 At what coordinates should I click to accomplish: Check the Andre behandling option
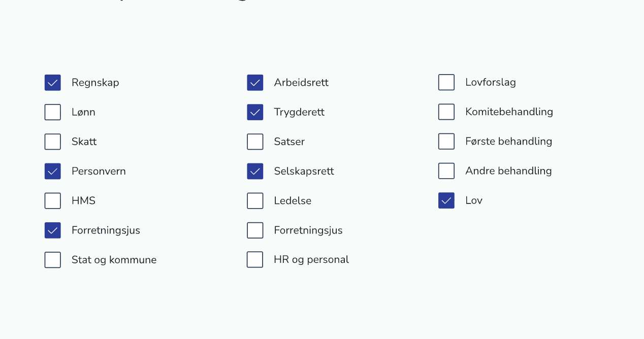point(446,171)
